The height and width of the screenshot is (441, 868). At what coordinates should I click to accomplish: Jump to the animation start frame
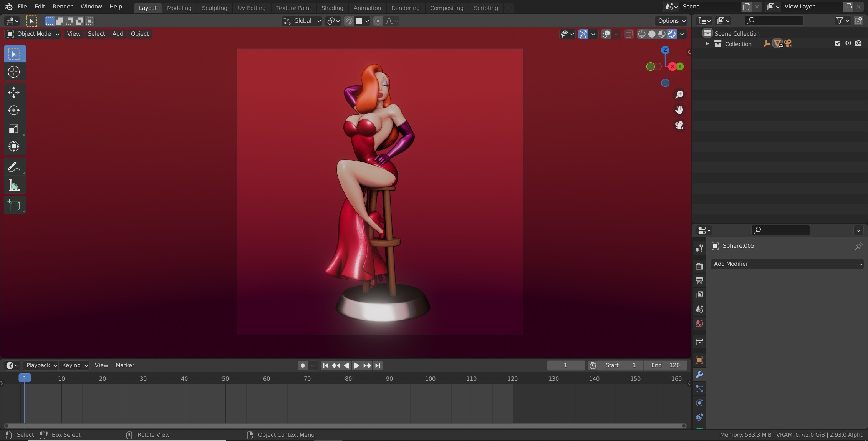[x=325, y=366]
